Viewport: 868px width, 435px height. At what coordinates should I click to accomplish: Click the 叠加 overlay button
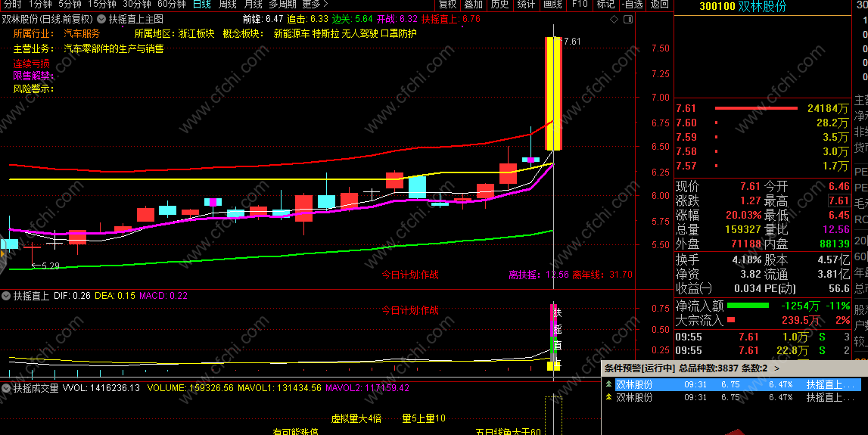[x=473, y=5]
